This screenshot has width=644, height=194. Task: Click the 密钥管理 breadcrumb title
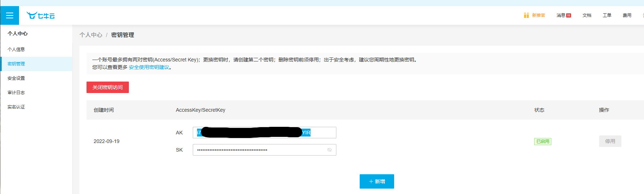click(x=122, y=35)
